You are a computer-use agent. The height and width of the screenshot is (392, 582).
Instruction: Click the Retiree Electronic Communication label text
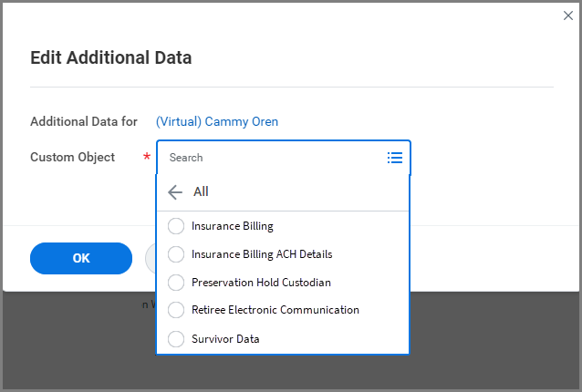tap(275, 310)
